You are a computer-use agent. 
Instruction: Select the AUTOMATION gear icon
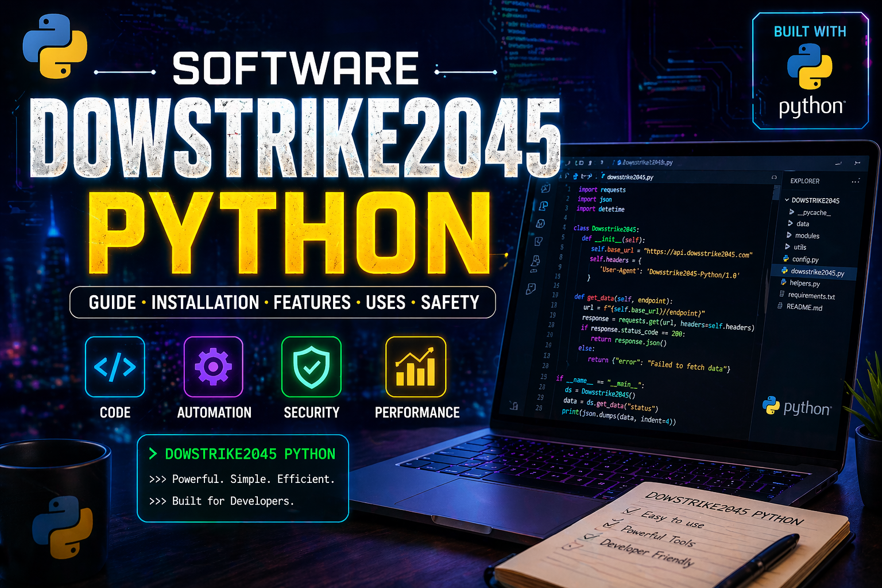214,366
